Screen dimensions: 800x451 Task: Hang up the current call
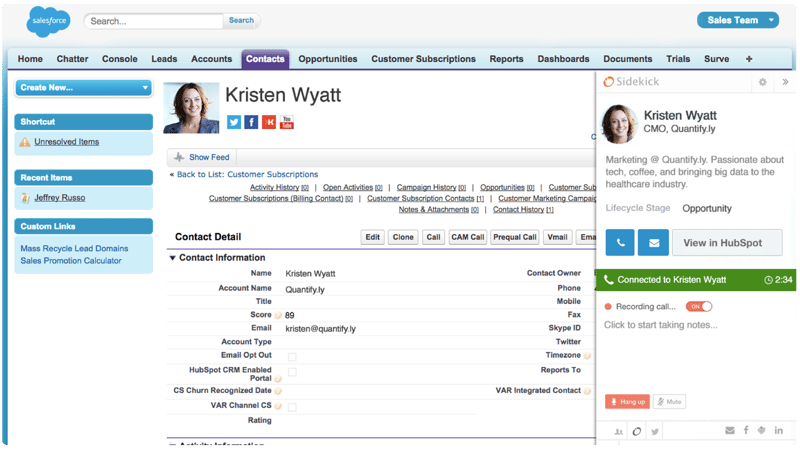pyautogui.click(x=628, y=402)
